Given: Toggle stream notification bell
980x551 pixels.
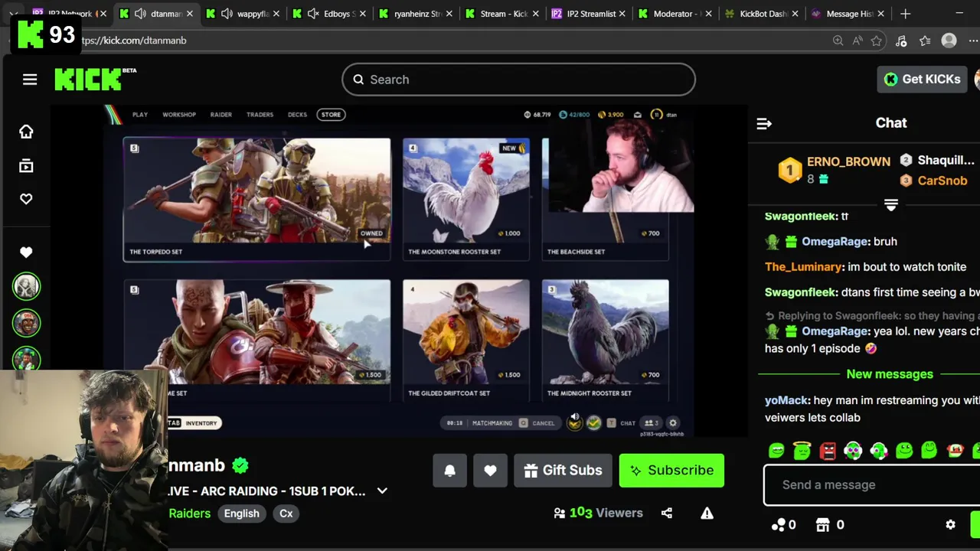Looking at the screenshot, I should pyautogui.click(x=449, y=471).
